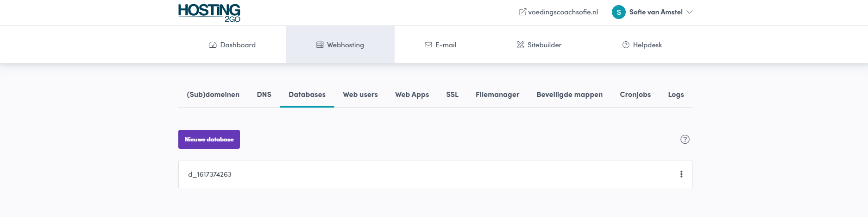Image resolution: width=868 pixels, height=217 pixels.
Task: Switch to the SSL tab
Action: pos(452,95)
